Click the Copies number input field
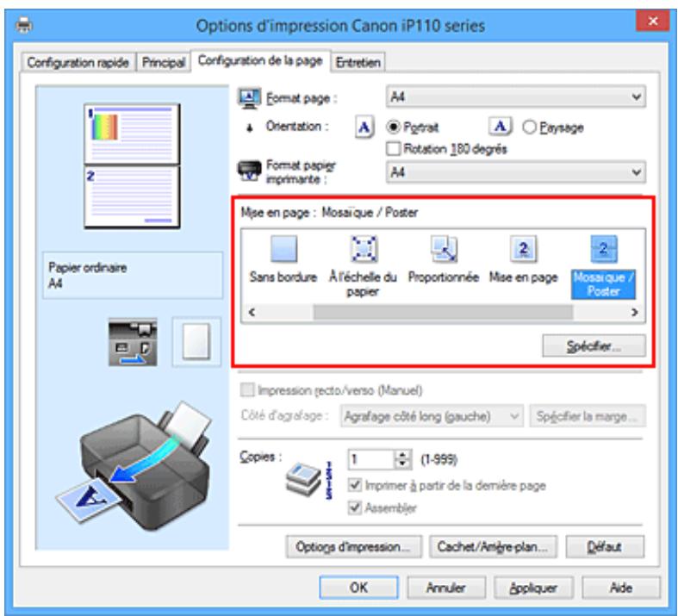This screenshot has height=616, width=678. coord(371,459)
